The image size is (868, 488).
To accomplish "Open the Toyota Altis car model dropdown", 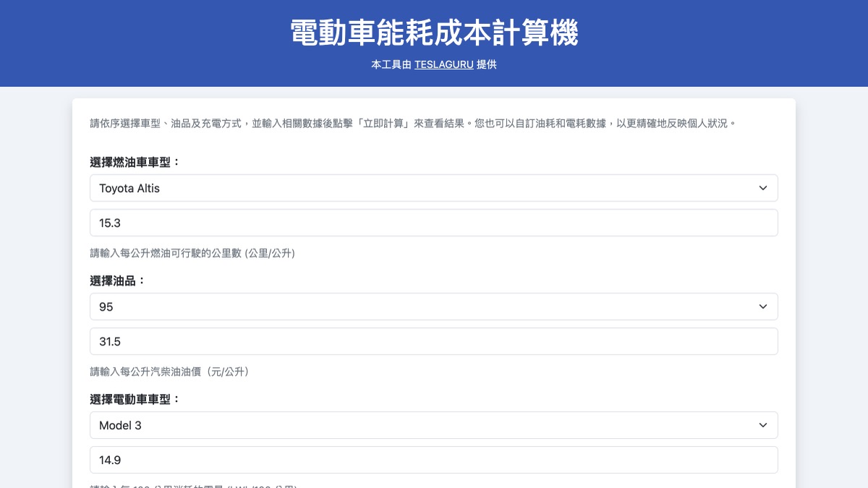I will (434, 188).
